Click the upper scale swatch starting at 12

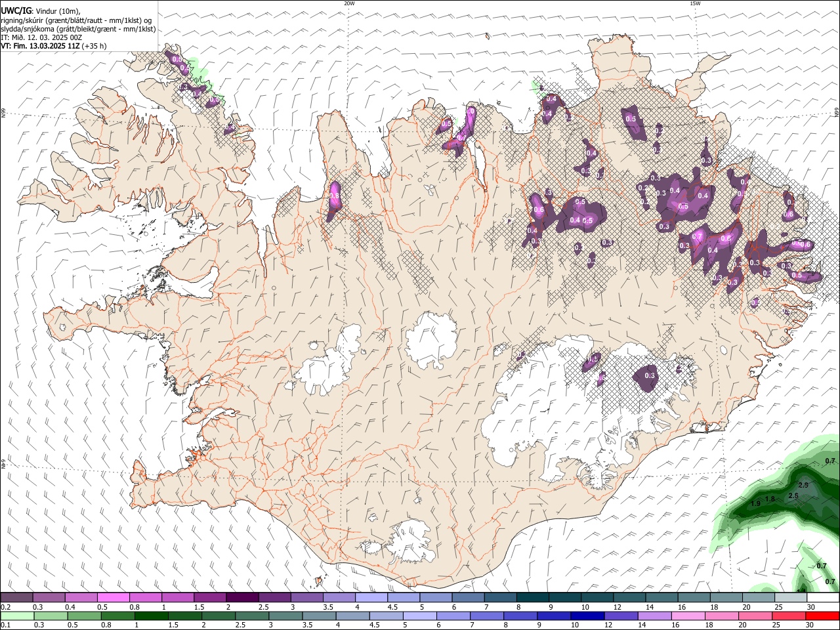[629, 598]
